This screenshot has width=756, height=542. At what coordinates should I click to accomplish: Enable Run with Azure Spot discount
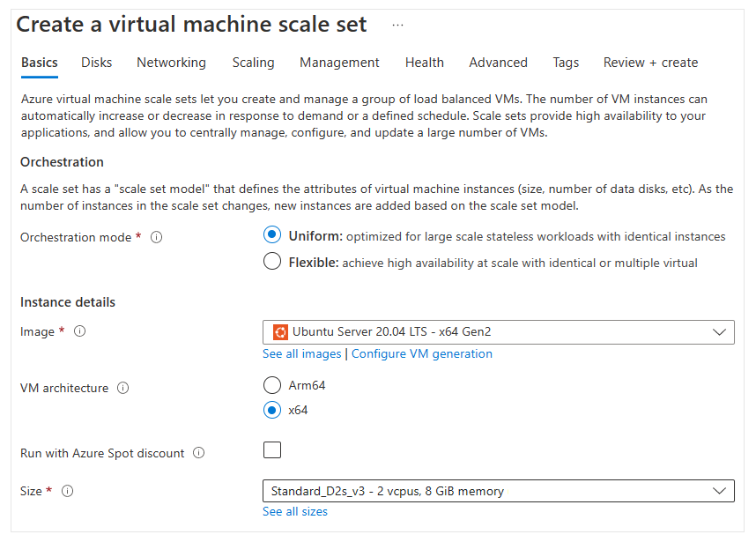click(x=272, y=450)
